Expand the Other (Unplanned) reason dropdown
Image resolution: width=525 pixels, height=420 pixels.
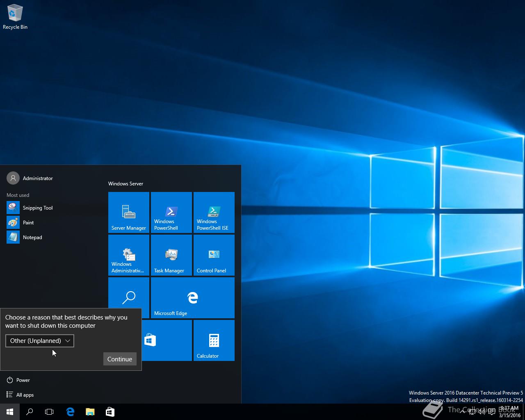click(x=40, y=341)
